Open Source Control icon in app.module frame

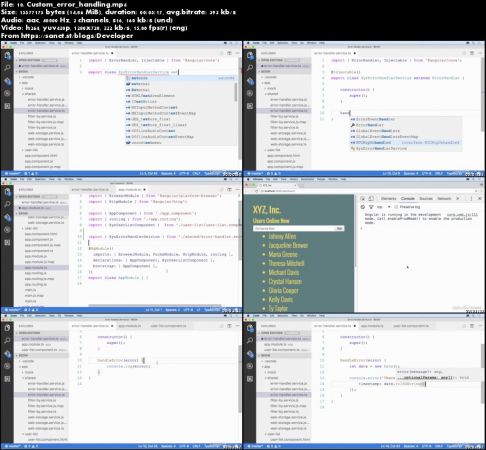tap(7, 217)
